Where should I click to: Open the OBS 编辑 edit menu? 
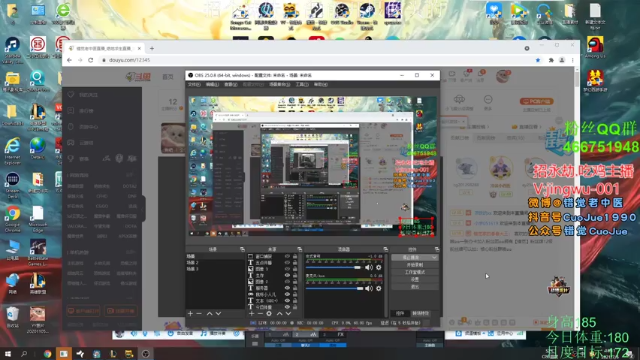point(212,84)
